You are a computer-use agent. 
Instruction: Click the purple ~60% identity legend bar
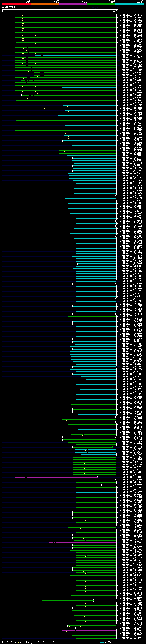tap(73, 4)
